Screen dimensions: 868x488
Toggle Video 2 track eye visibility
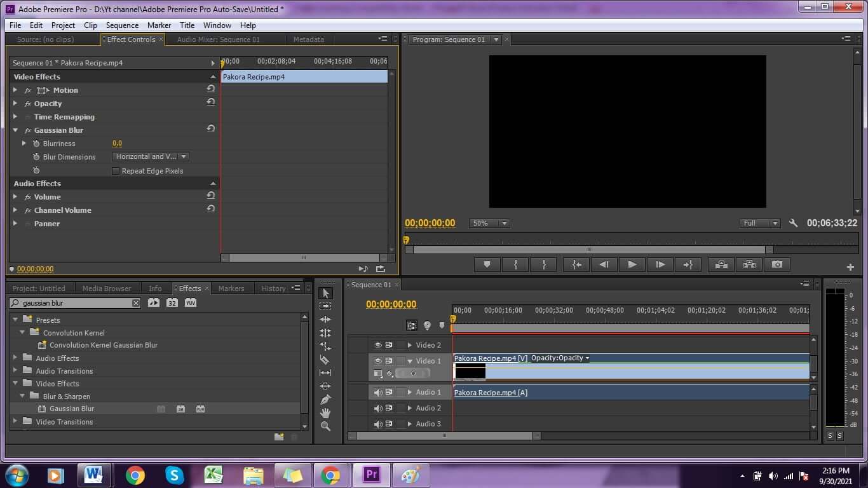pos(377,345)
